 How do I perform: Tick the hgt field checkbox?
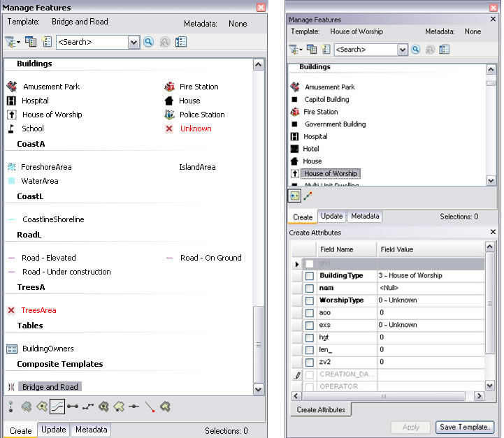[310, 338]
